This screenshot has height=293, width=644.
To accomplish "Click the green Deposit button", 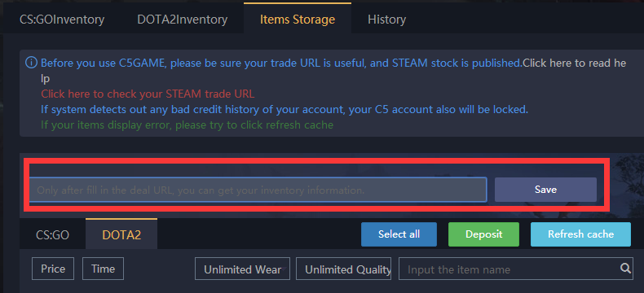I will coord(484,234).
